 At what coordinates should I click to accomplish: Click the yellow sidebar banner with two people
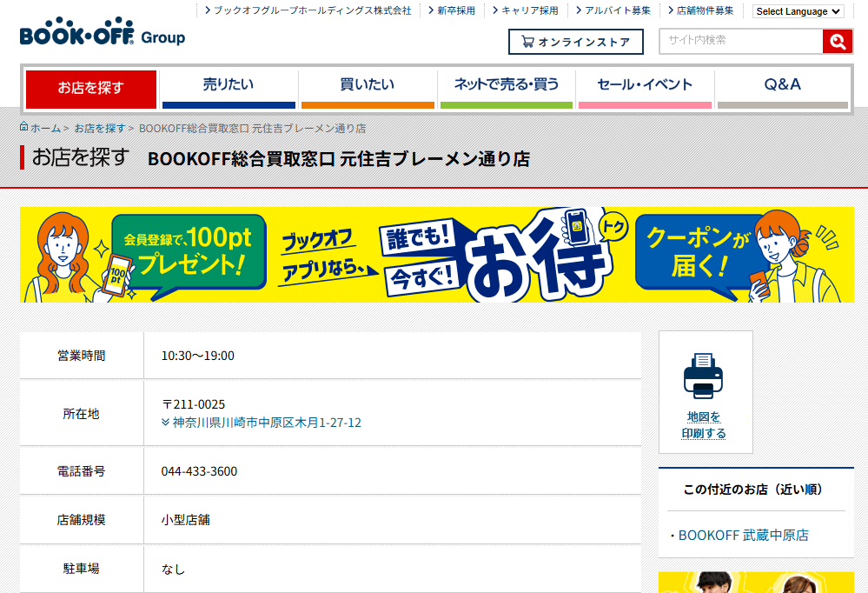click(756, 583)
